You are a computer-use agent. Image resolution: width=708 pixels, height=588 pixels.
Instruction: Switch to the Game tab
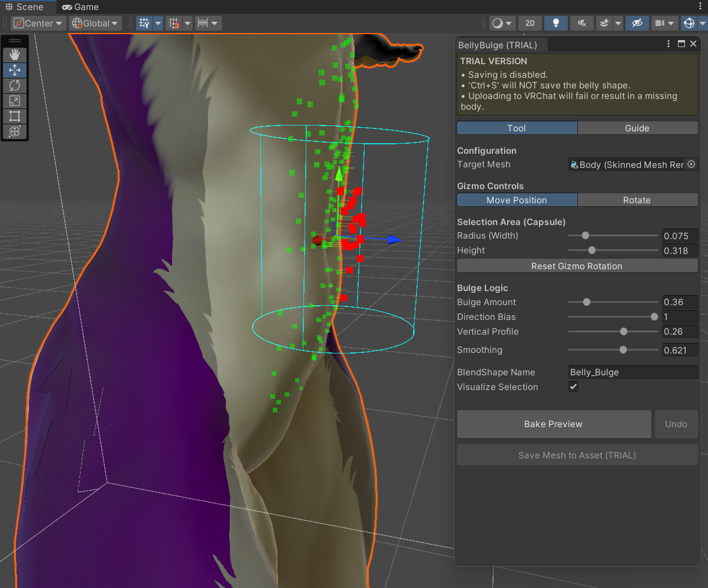point(80,6)
